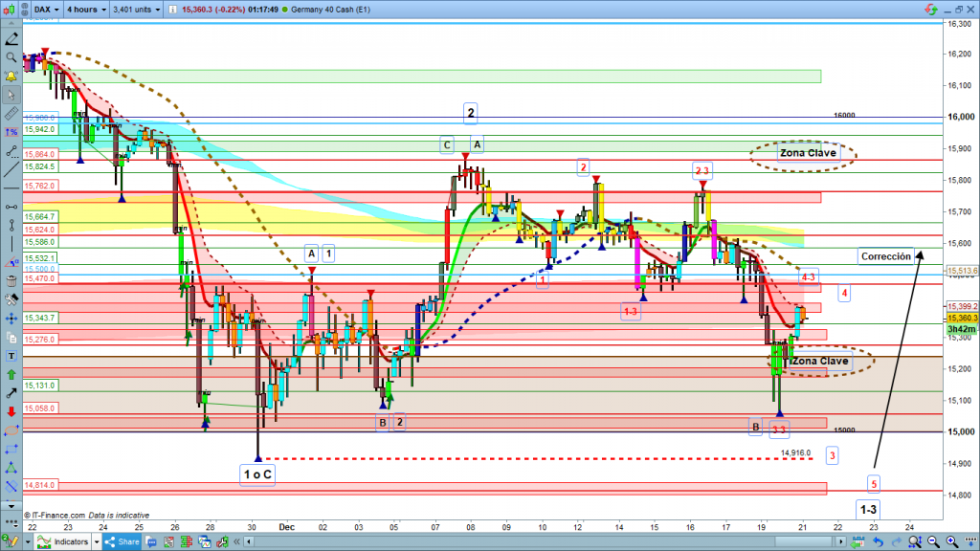Select the pencil drawing tool
Image resolution: width=980 pixels, height=551 pixels.
(11, 40)
